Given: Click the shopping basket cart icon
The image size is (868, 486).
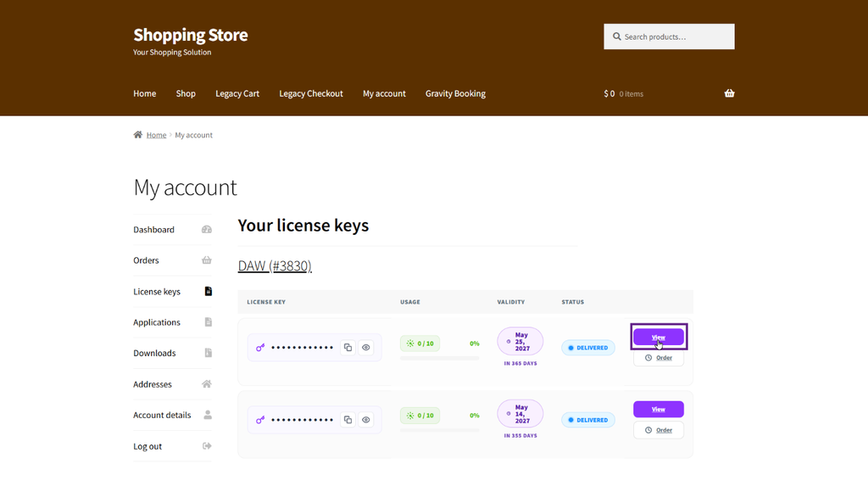Looking at the screenshot, I should pos(729,93).
